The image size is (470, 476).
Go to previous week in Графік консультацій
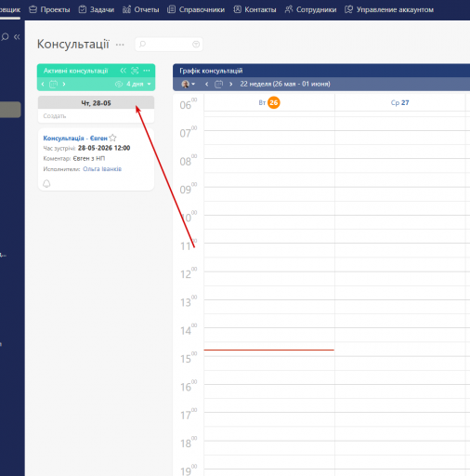point(206,84)
